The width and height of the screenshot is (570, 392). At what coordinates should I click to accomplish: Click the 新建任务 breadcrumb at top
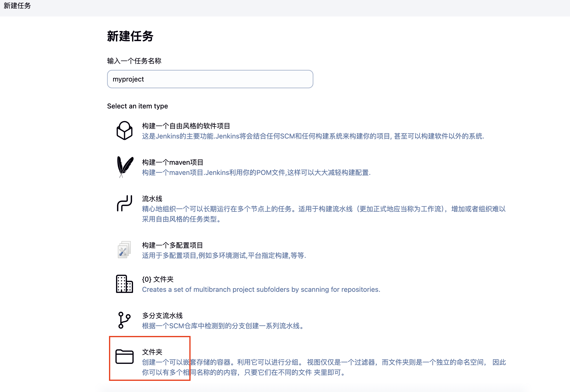pos(17,6)
